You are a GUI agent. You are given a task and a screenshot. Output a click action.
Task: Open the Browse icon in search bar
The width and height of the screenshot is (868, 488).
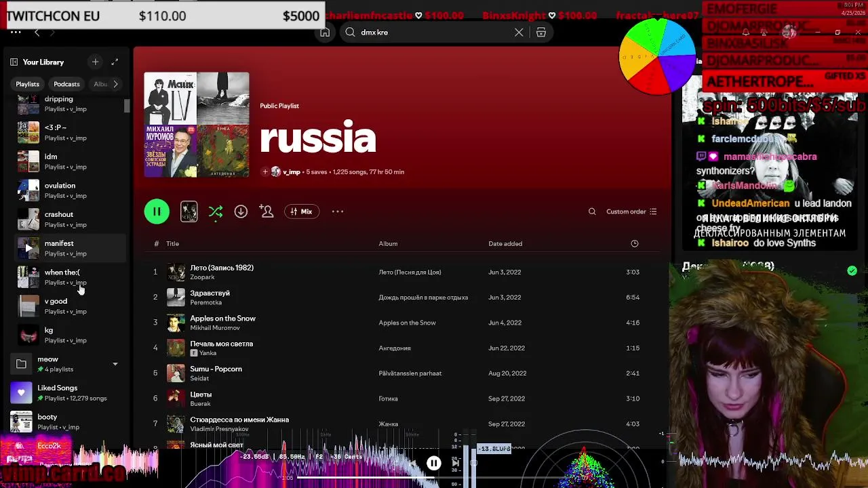click(541, 32)
